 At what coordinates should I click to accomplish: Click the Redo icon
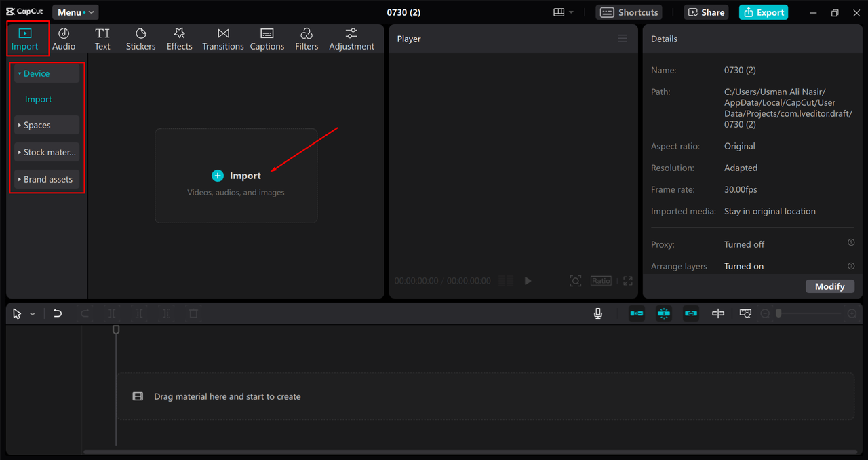coord(85,313)
